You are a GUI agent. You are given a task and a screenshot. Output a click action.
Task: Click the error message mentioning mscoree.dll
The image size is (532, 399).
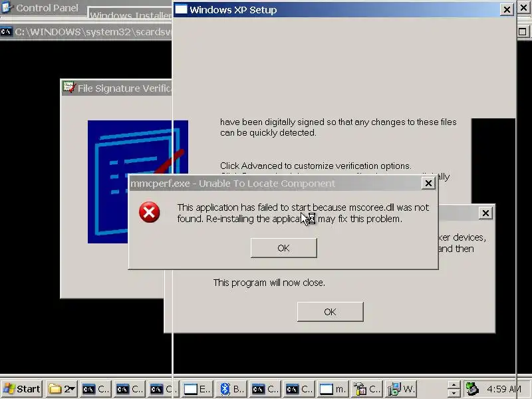click(x=303, y=213)
